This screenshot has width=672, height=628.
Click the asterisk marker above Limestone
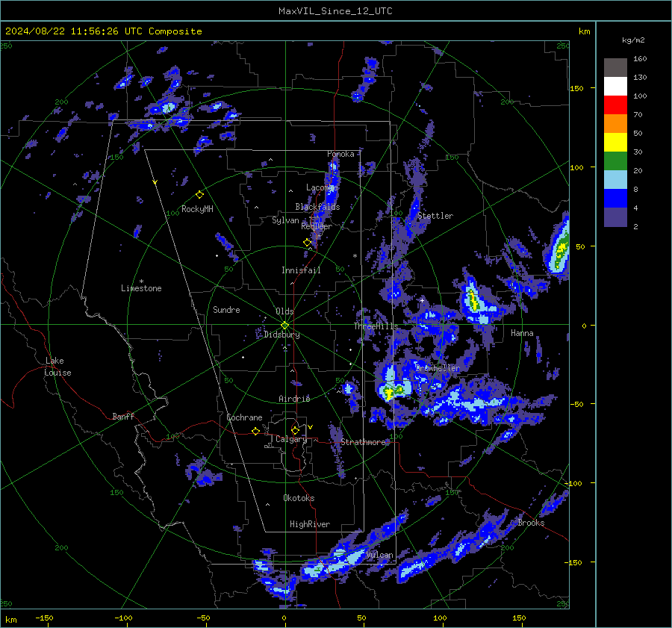click(x=141, y=282)
